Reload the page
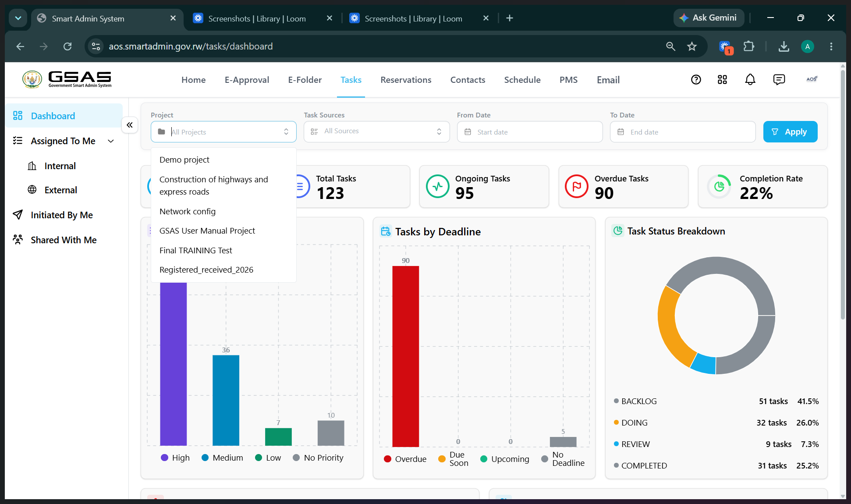 tap(67, 46)
